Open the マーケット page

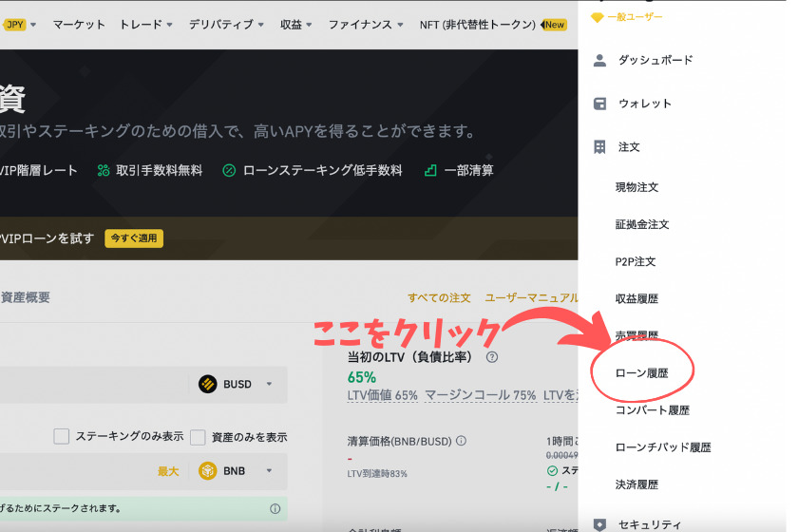tap(79, 25)
